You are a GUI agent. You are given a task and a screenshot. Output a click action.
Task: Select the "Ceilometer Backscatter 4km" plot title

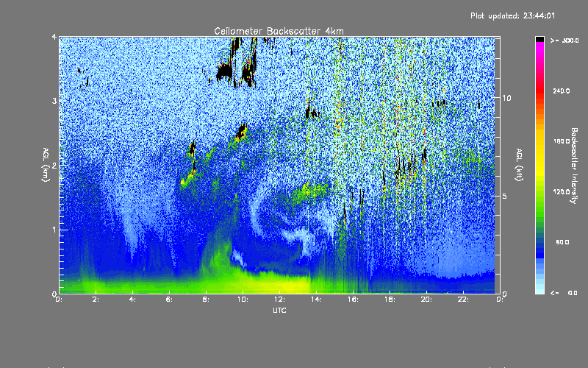(279, 31)
